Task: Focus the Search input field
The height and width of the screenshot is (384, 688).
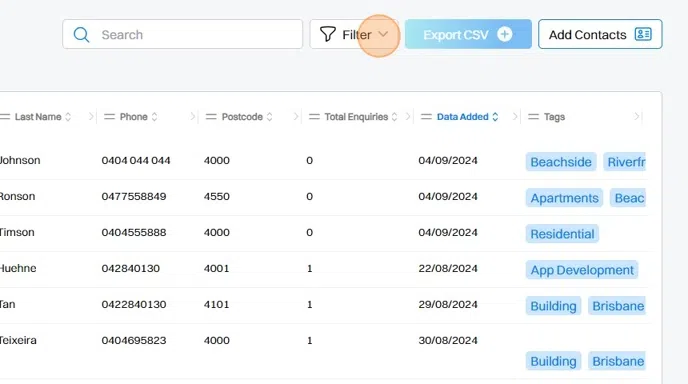Action: (183, 34)
